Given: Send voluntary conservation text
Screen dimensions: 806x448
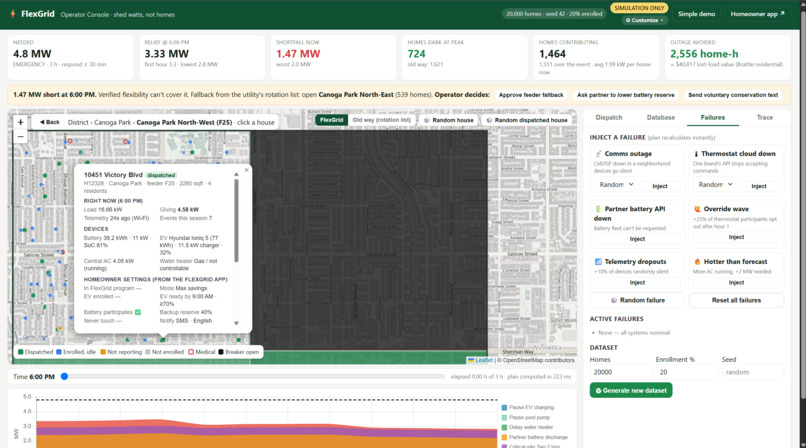Looking at the screenshot, I should tap(733, 95).
